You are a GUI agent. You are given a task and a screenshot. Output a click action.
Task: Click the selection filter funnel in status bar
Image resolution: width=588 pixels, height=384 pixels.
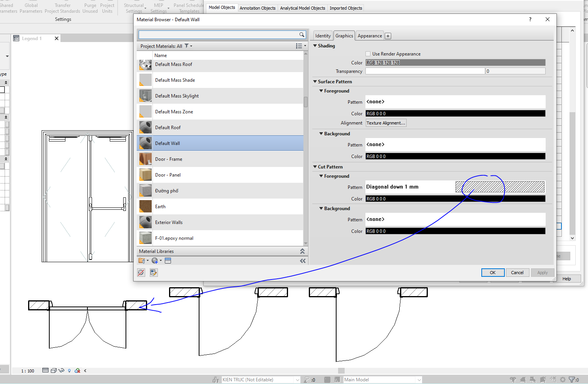click(x=572, y=380)
